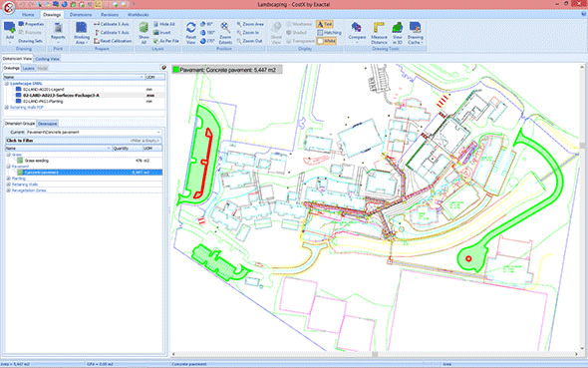The height and width of the screenshot is (368, 588).
Task: Expand the Retaining Walls PDF folder
Action: 6,108
